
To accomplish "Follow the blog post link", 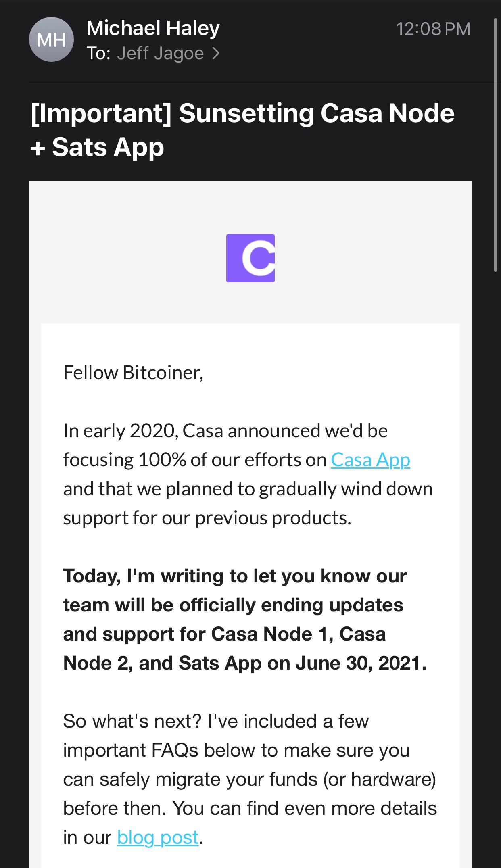I will pos(158,837).
